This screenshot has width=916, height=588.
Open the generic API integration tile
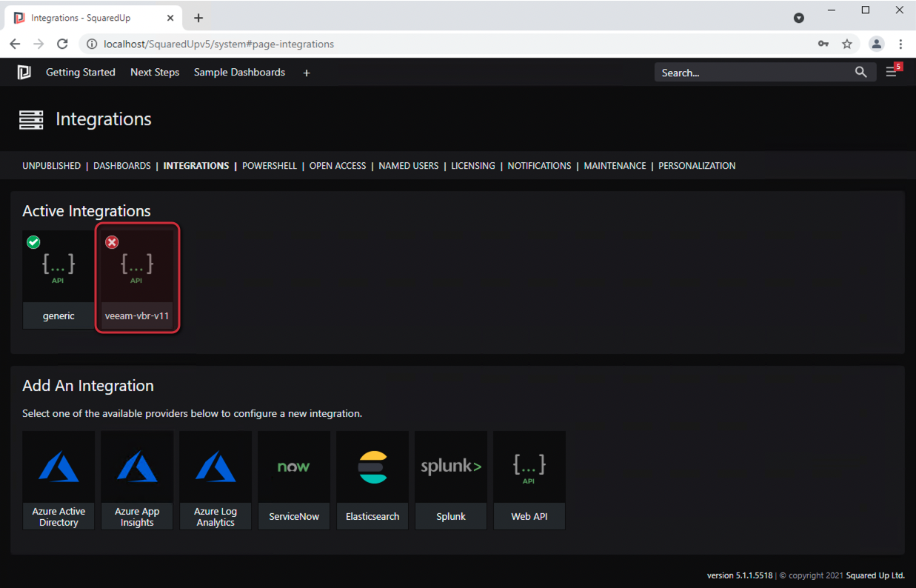point(58,280)
